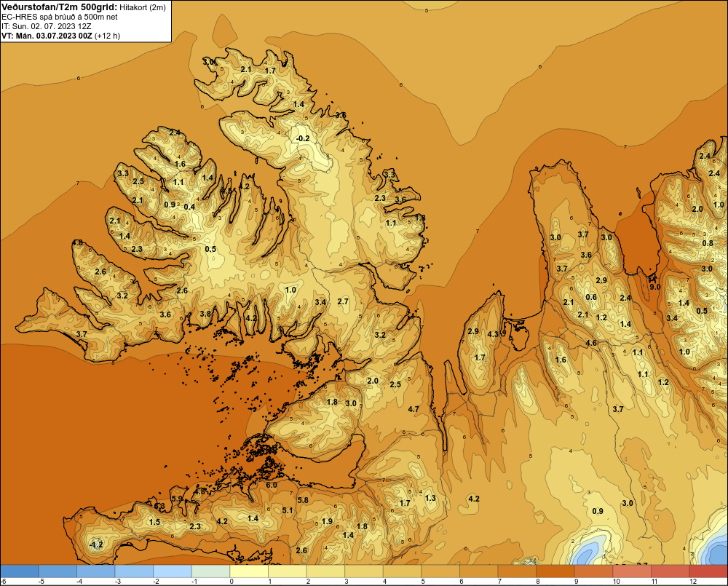
Task: Click the '1.3' temperature label
Action: point(430,498)
